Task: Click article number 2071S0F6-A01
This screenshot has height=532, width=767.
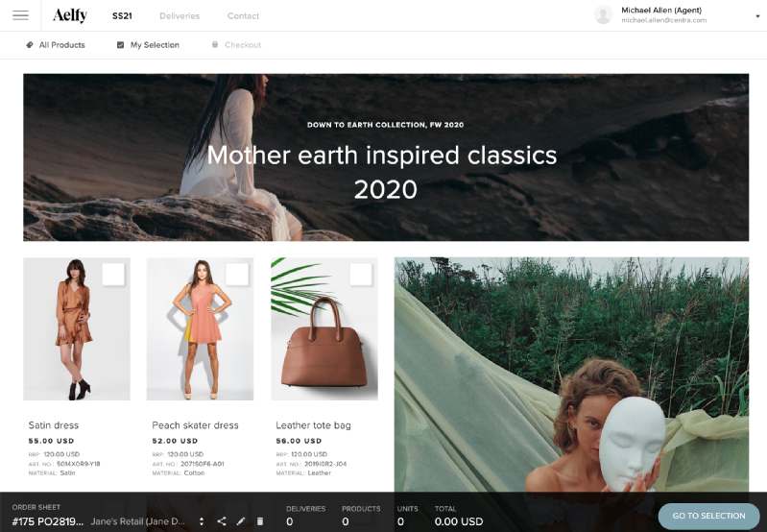Action: 203,464
